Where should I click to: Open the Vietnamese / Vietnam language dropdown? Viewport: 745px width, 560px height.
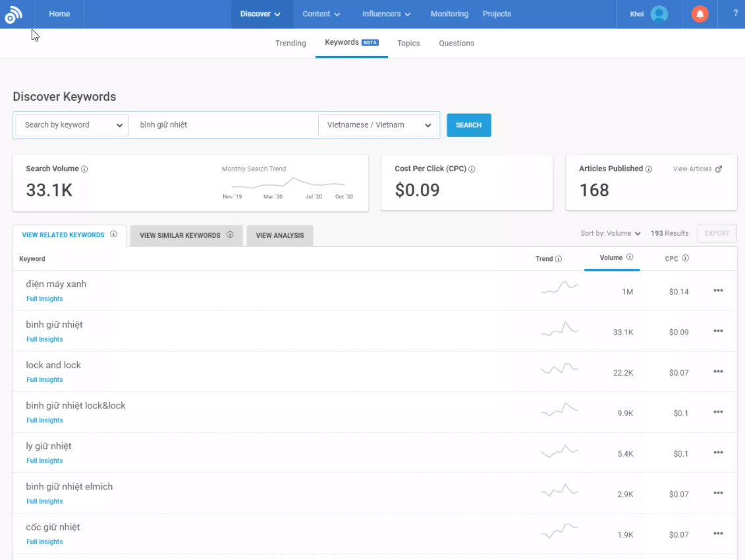click(x=377, y=125)
